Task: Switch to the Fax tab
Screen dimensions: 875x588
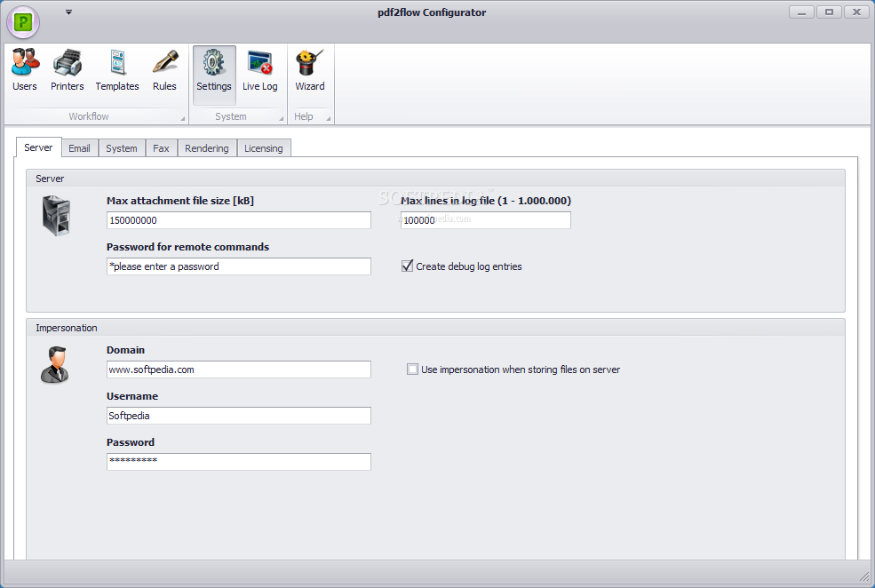Action: click(162, 148)
